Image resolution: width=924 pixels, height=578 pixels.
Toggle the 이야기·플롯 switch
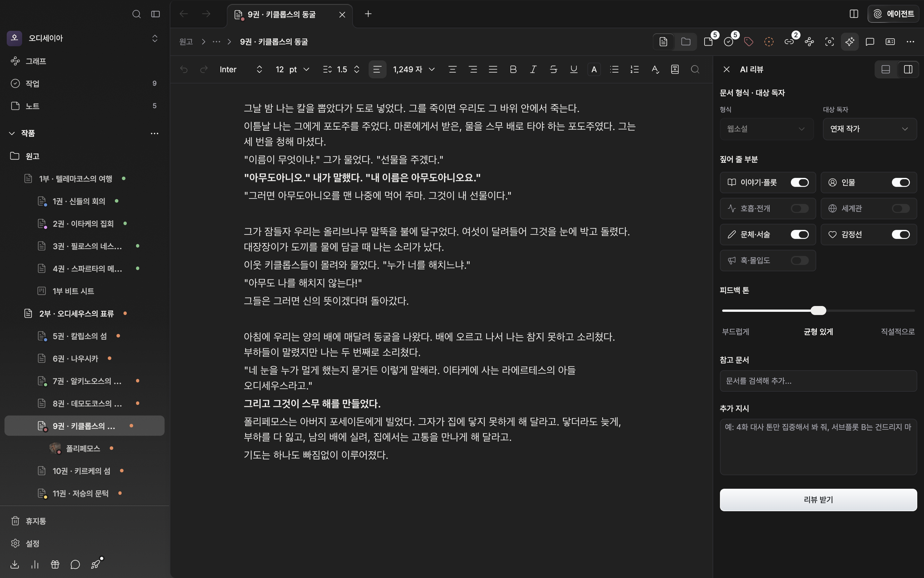tap(800, 182)
